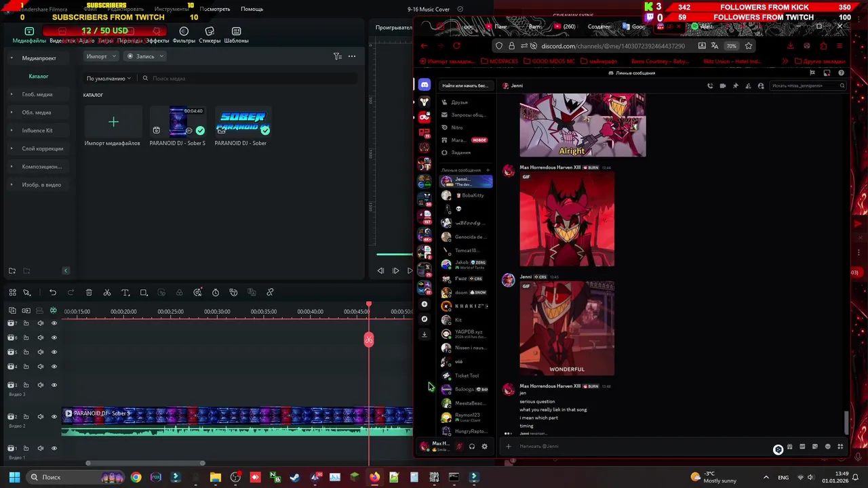Mute Видео 3 track speaker icon
868x488 pixels.
click(x=40, y=385)
